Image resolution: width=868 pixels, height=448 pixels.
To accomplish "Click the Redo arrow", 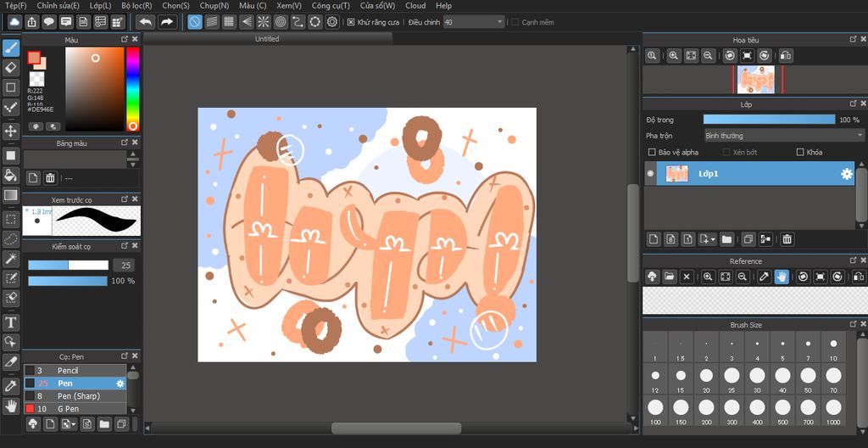I will tap(166, 22).
